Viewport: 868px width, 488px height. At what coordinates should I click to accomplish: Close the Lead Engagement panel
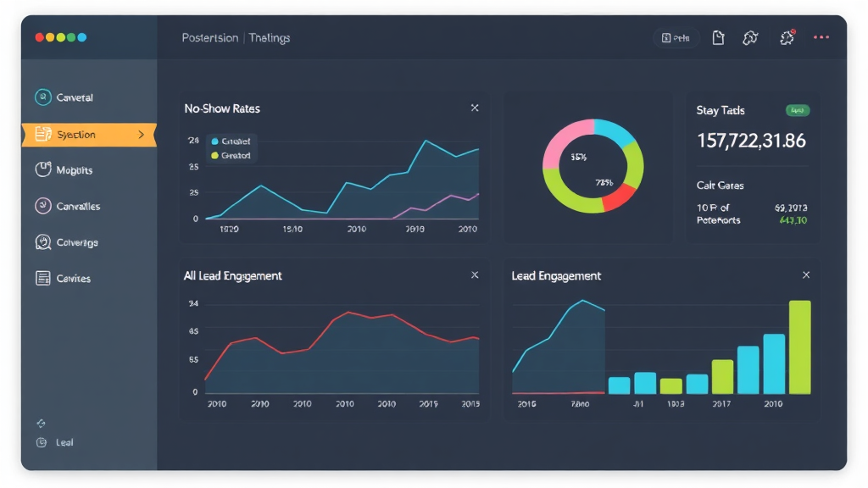coord(806,275)
